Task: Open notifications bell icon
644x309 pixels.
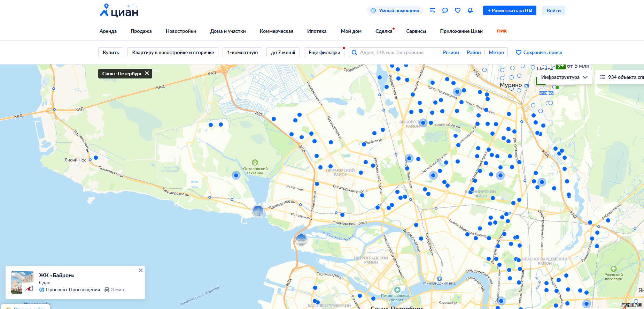Action: point(470,10)
